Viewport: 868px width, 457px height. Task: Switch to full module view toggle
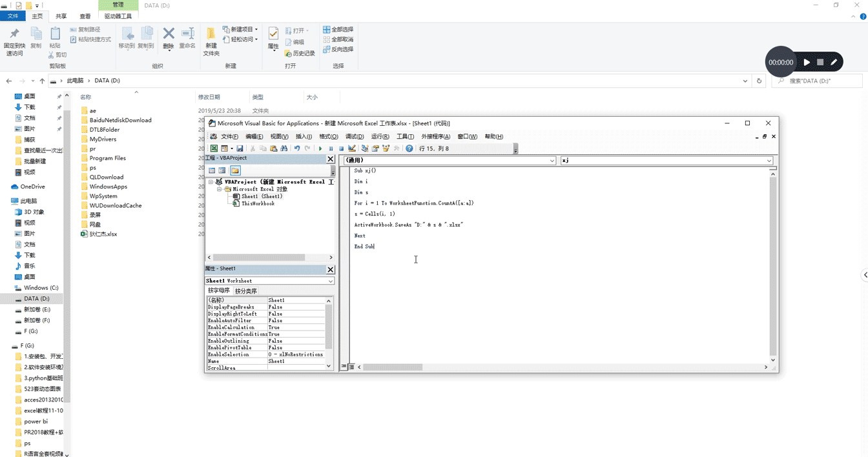pyautogui.click(x=352, y=367)
